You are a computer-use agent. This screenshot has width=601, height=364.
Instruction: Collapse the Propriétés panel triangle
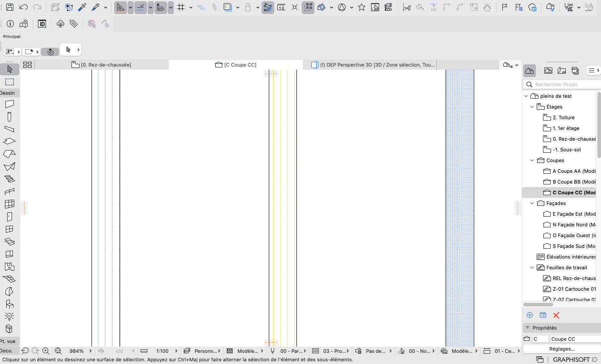[527, 328]
